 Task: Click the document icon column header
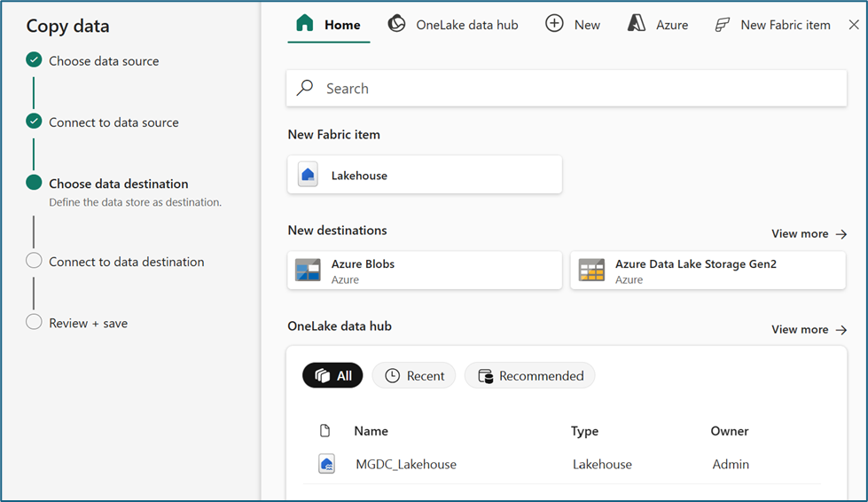(325, 430)
